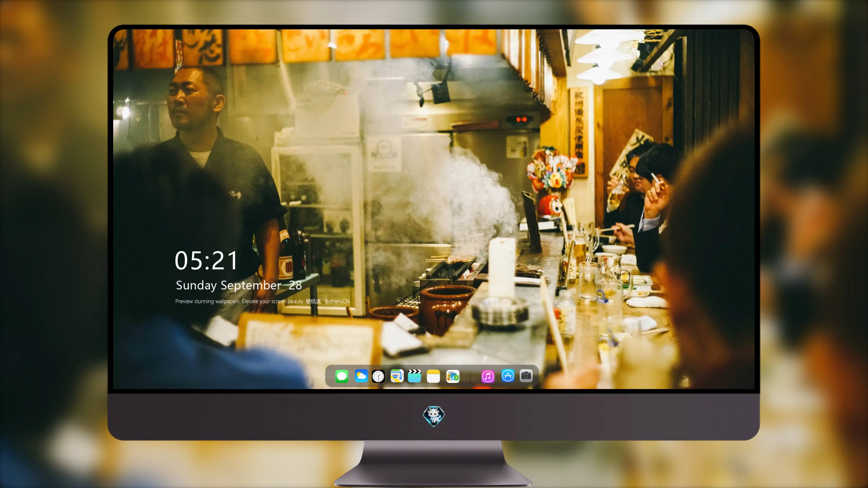Open the Messages app in the dock
Image resolution: width=868 pixels, height=488 pixels.
tap(342, 376)
